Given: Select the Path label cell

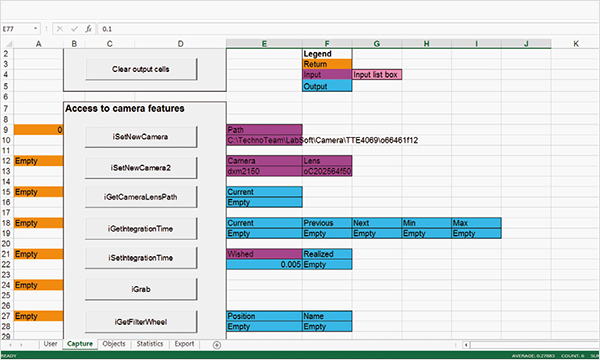Looking at the screenshot, I should [264, 130].
